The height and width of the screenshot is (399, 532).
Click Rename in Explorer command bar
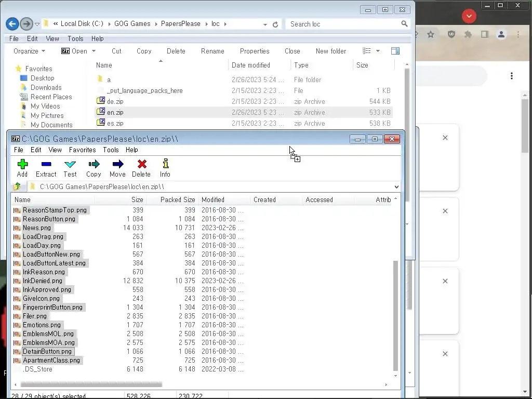(212, 51)
